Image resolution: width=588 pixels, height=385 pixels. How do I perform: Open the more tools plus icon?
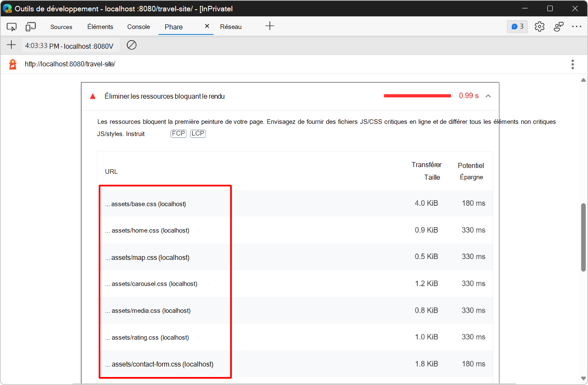pyautogui.click(x=270, y=26)
